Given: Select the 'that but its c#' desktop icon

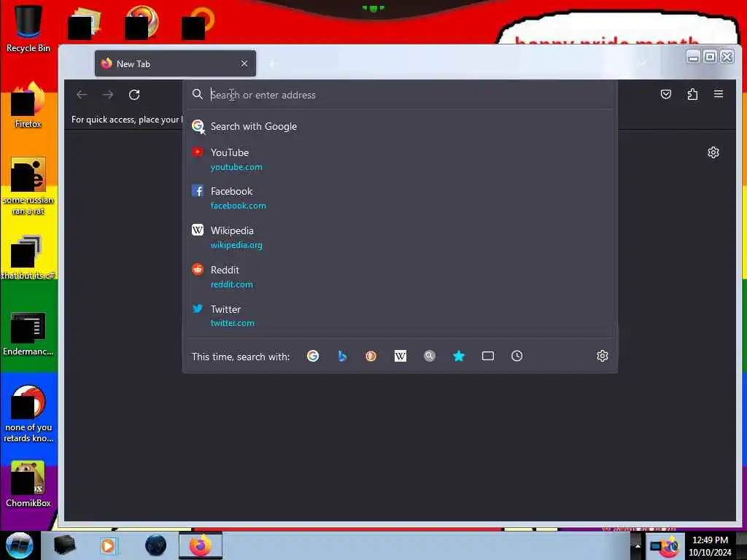Looking at the screenshot, I should point(28,257).
